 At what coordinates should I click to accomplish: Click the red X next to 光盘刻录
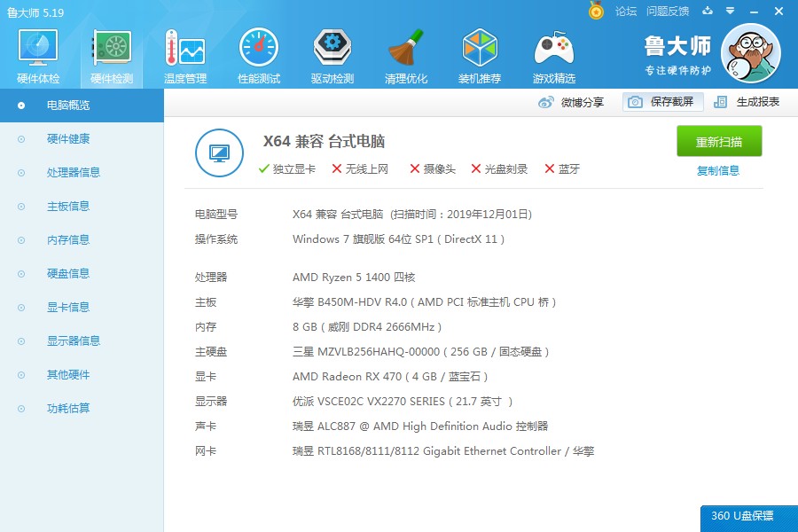(476, 168)
